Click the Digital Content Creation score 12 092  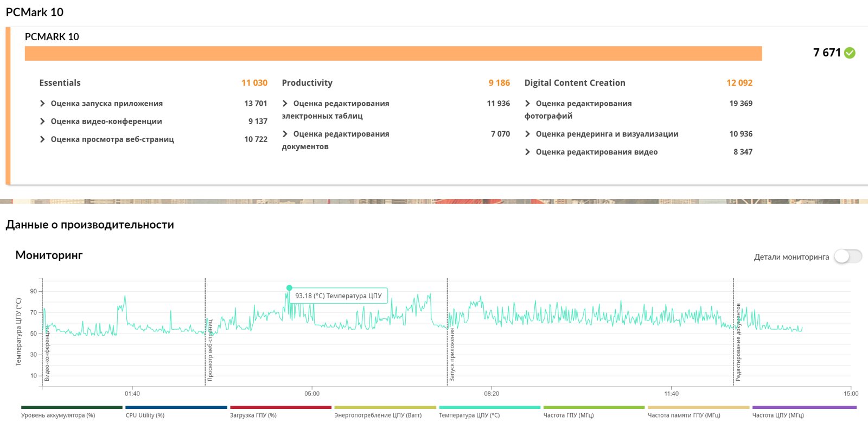(x=739, y=83)
